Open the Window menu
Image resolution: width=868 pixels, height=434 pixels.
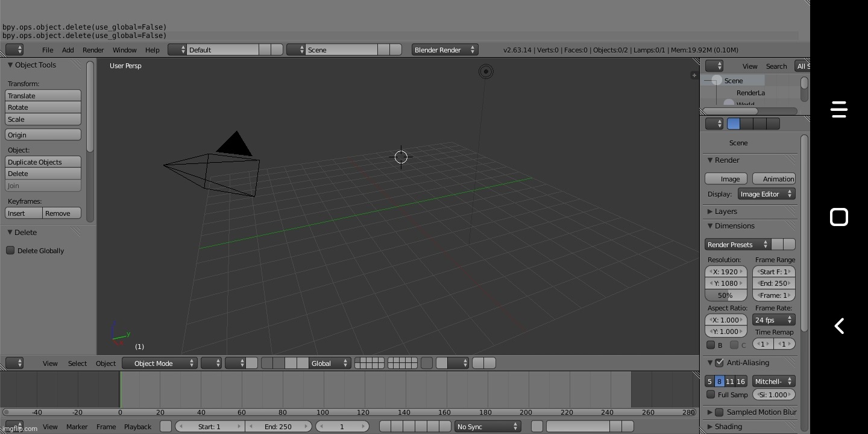coord(125,49)
